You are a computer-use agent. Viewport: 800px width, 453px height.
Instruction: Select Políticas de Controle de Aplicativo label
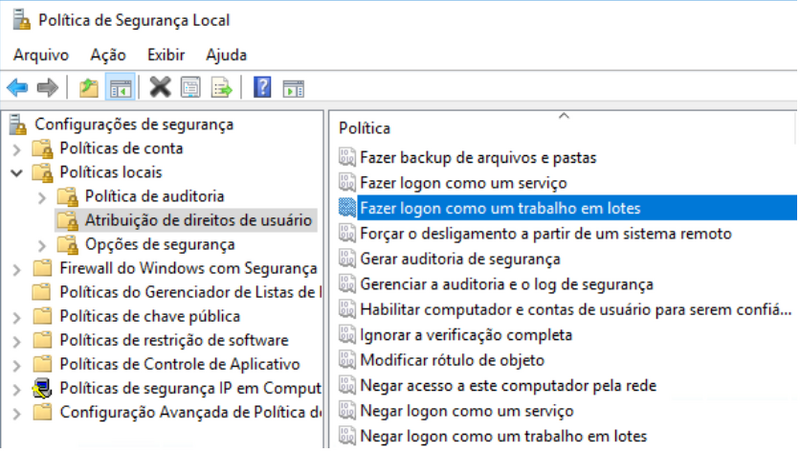(x=180, y=364)
